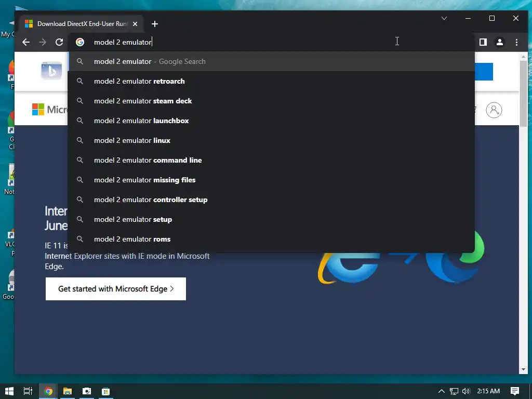532x399 pixels.
Task: Click the Internet Explorer logo graphic
Action: [350, 268]
